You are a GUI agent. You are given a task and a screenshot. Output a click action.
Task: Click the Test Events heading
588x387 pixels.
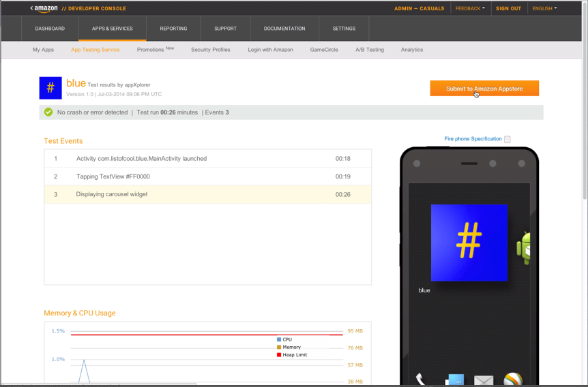(x=63, y=141)
